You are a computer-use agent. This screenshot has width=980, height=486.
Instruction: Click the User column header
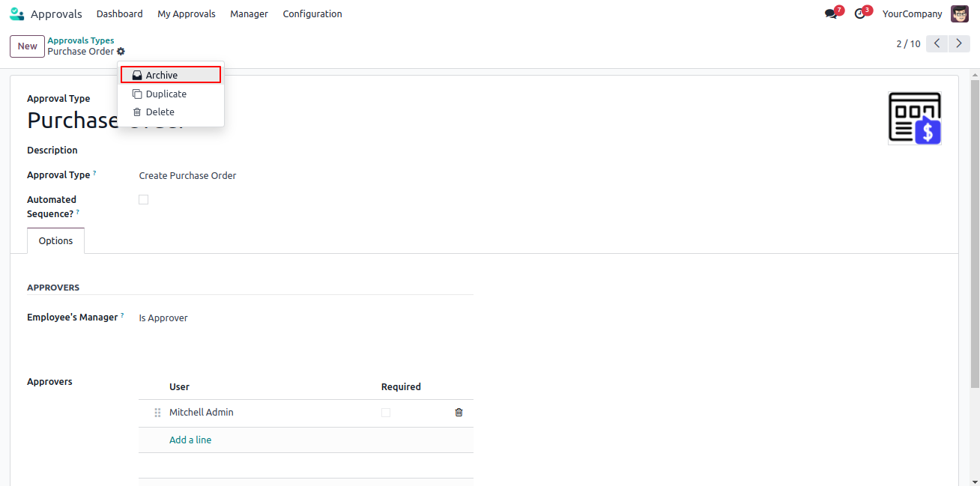point(180,387)
